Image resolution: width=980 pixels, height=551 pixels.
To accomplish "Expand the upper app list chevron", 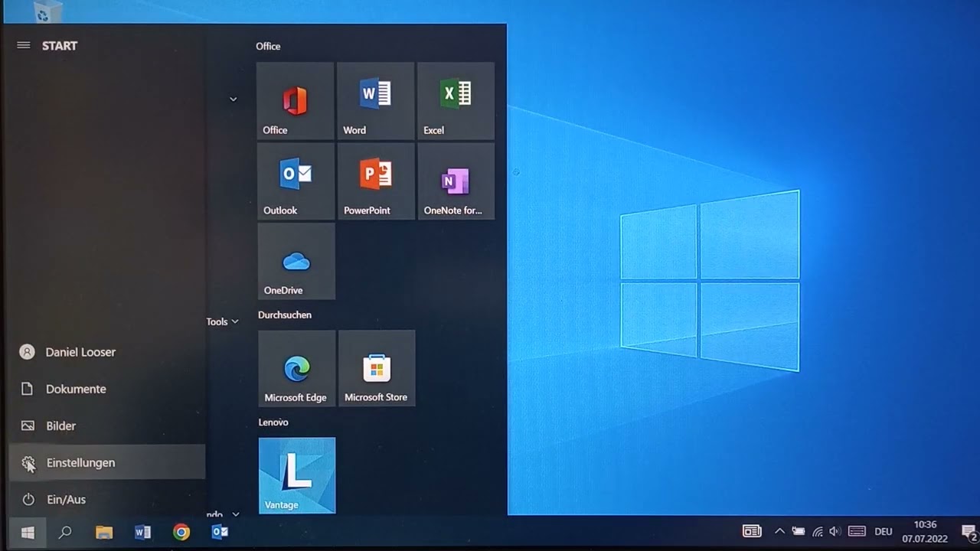I will point(234,99).
